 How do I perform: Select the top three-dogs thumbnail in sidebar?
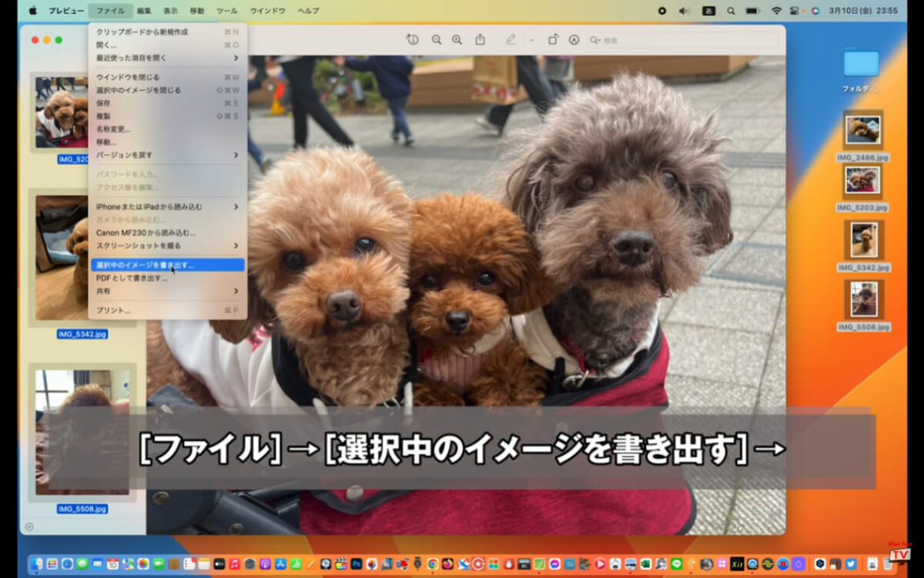tap(62, 112)
